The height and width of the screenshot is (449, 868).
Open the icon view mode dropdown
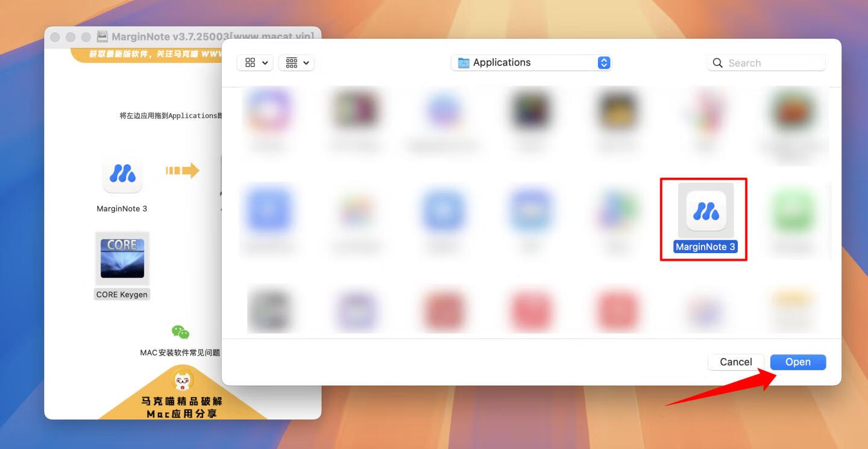pos(256,63)
